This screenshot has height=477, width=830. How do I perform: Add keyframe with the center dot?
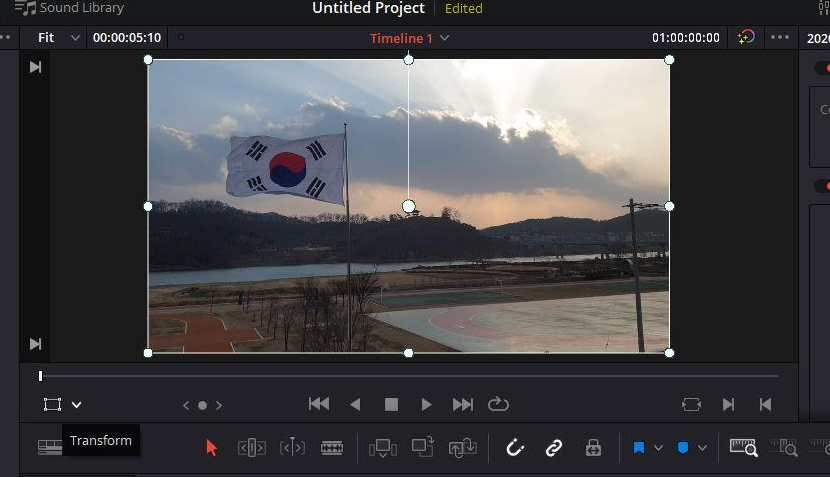202,406
